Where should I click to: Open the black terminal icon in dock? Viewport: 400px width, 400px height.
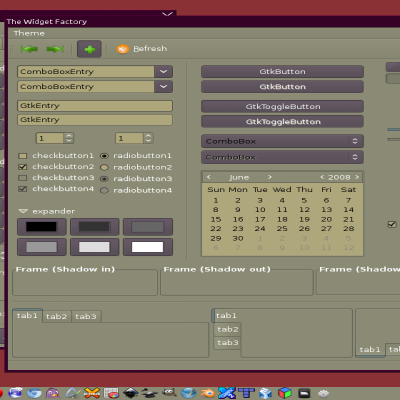[304, 394]
